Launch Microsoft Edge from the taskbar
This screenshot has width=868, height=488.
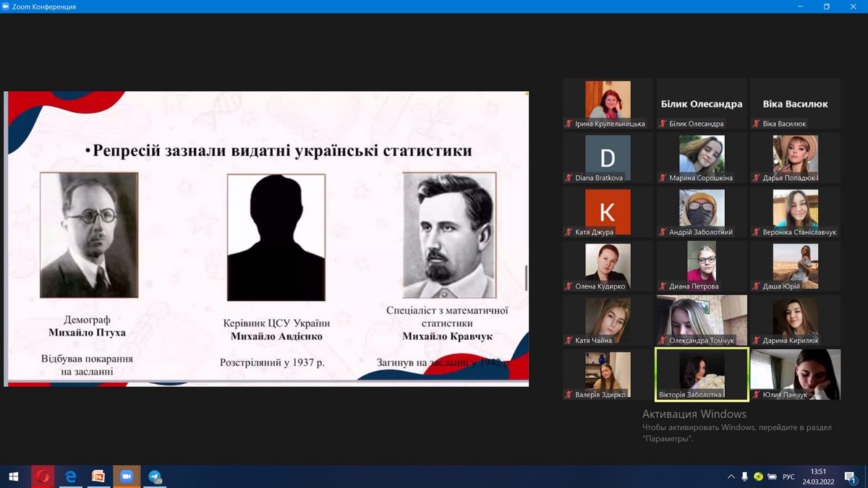[x=71, y=476]
